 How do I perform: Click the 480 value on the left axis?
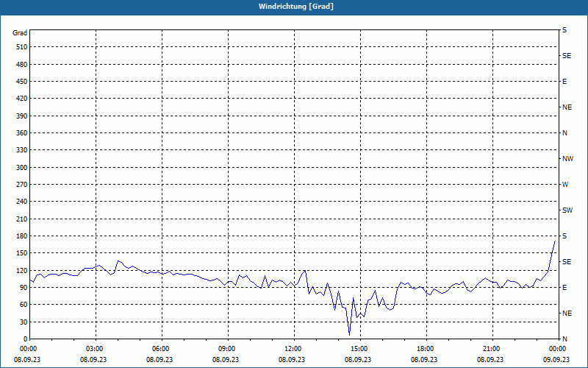(22, 65)
